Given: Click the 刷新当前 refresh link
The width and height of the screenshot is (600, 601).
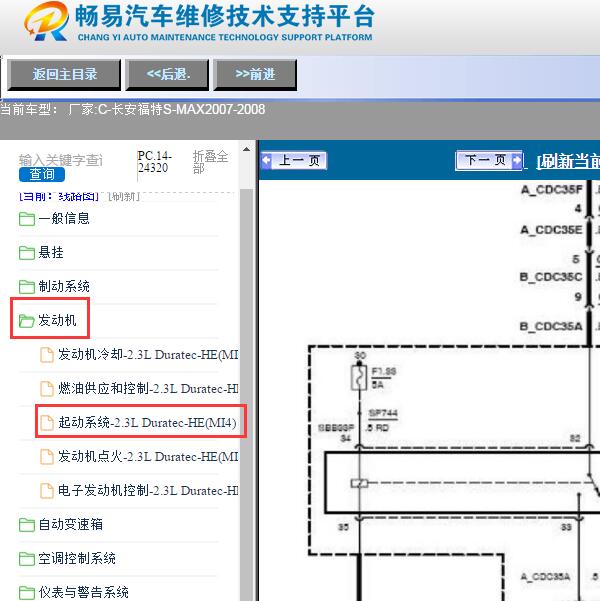Looking at the screenshot, I should pos(568,161).
